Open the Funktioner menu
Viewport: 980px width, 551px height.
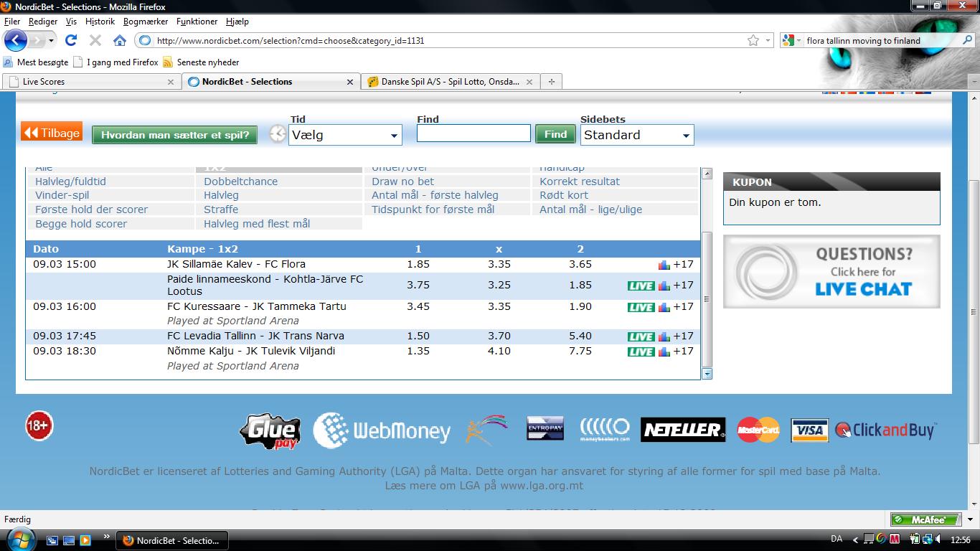[197, 22]
